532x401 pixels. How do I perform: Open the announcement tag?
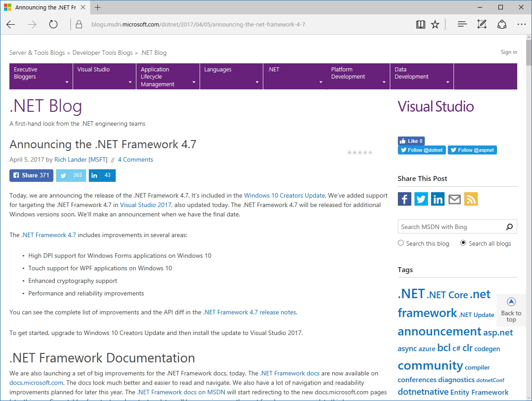point(440,331)
